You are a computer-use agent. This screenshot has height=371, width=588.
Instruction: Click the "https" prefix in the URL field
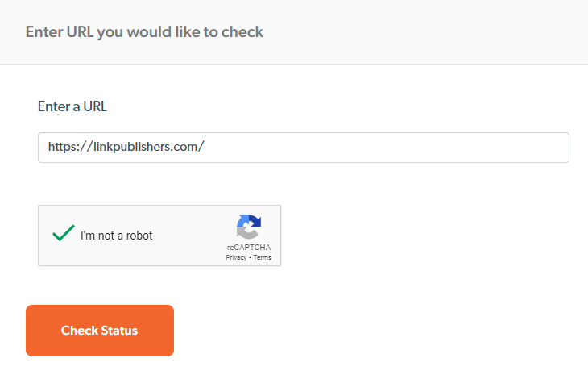point(61,148)
